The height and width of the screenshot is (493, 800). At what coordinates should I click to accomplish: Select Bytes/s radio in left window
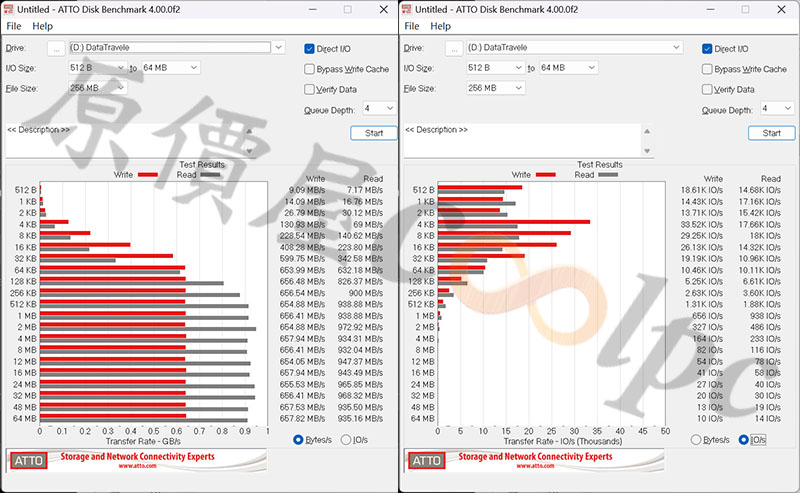click(x=298, y=439)
